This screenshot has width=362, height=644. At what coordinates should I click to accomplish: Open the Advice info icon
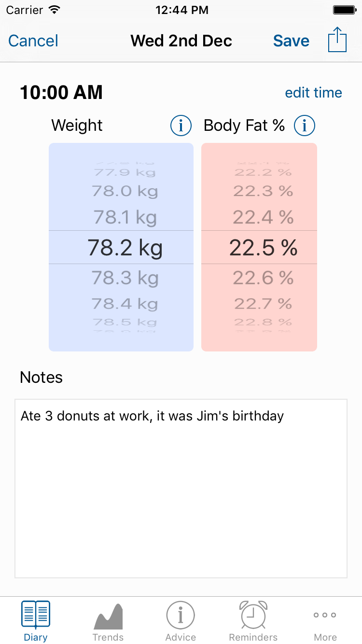pos(181,616)
